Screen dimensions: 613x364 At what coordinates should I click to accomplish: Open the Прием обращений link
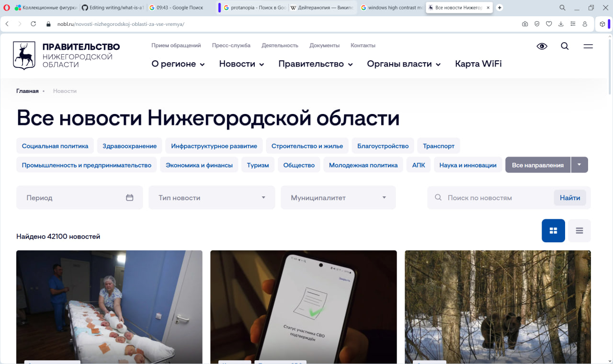click(x=176, y=45)
